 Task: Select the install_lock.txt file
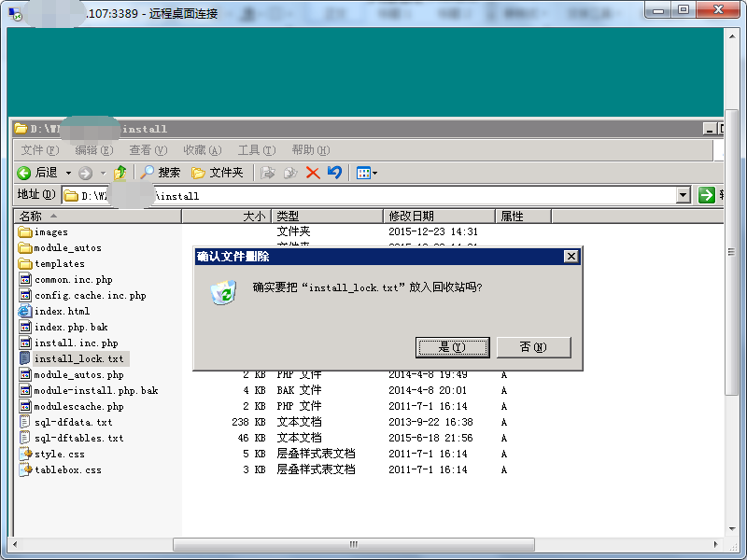(x=77, y=358)
